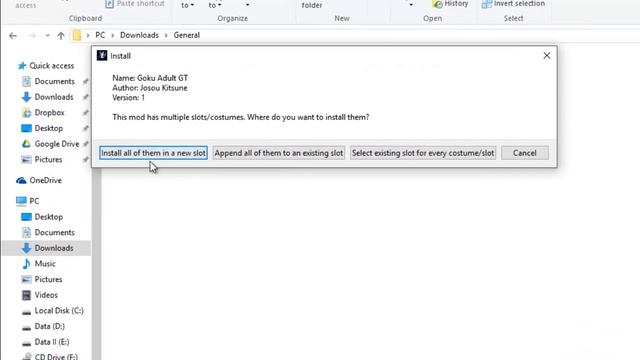Open Desktop under PC
This screenshot has width=640, height=360.
point(49,217)
